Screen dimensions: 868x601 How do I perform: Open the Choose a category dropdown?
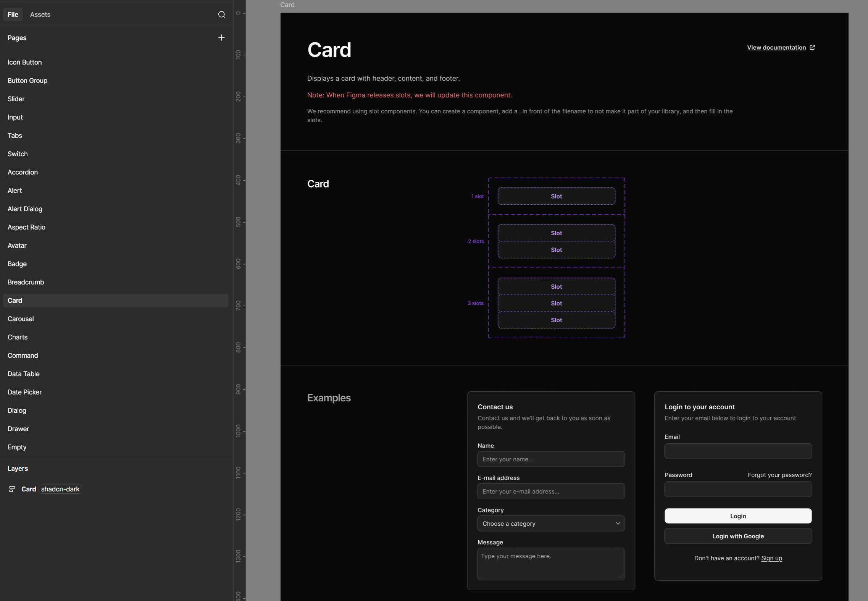(x=551, y=523)
